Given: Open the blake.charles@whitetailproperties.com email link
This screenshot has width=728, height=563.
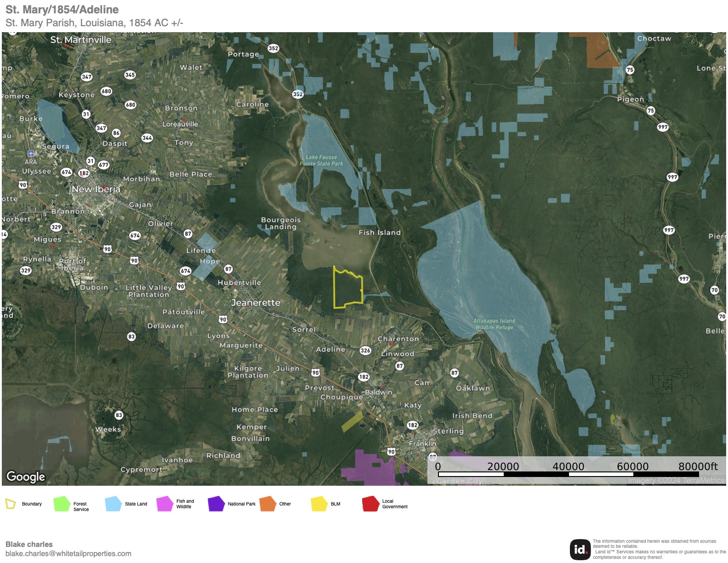Looking at the screenshot, I should [x=68, y=554].
